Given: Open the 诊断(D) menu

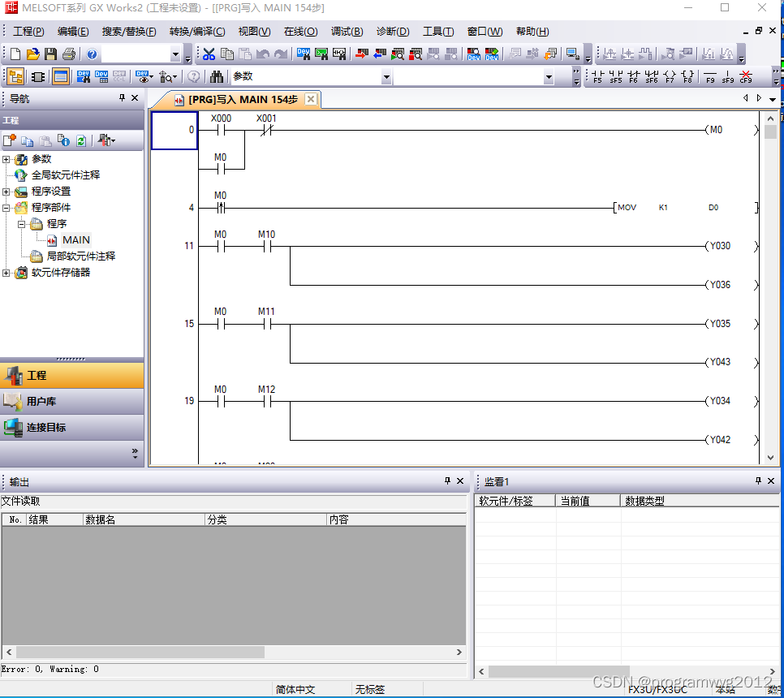Looking at the screenshot, I should tap(393, 32).
